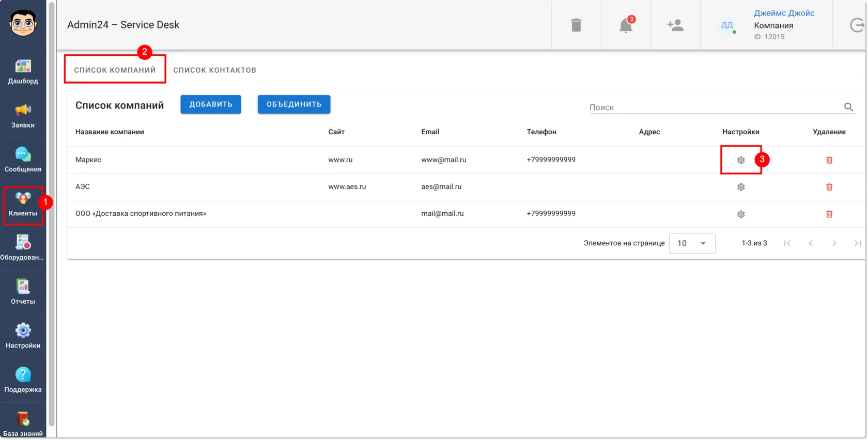Click the trash icon in header

[x=576, y=25]
